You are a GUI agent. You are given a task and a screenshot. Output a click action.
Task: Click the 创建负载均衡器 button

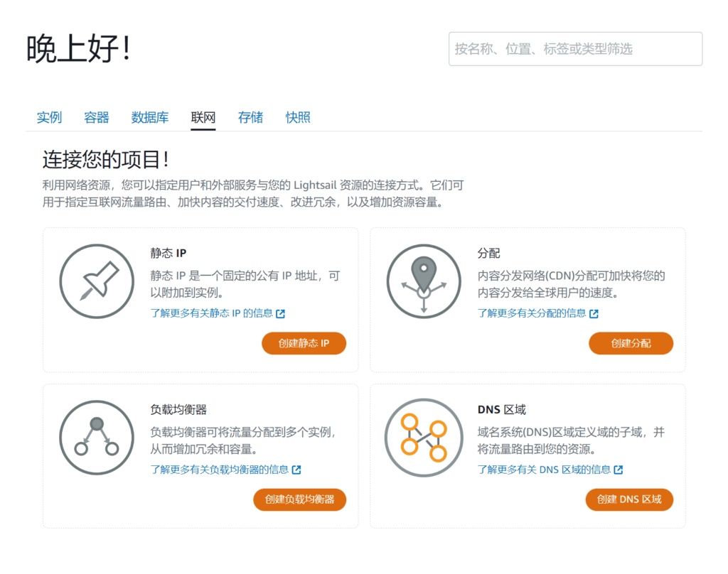[x=299, y=499]
